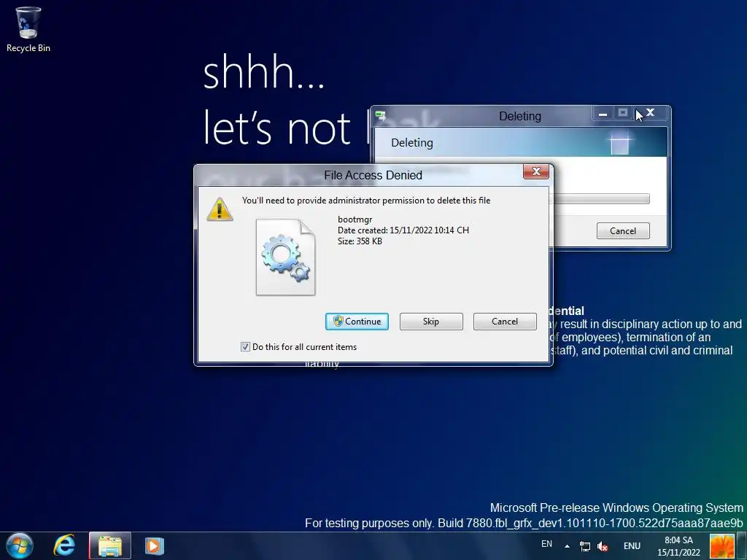The height and width of the screenshot is (560, 747).
Task: Launch Internet Explorer from the taskbar
Action: [x=64, y=545]
